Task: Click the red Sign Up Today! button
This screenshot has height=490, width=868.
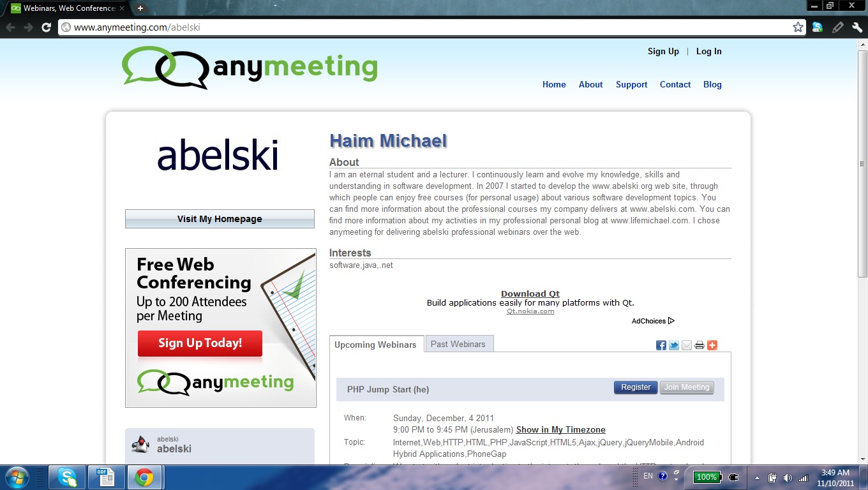Action: click(x=200, y=343)
